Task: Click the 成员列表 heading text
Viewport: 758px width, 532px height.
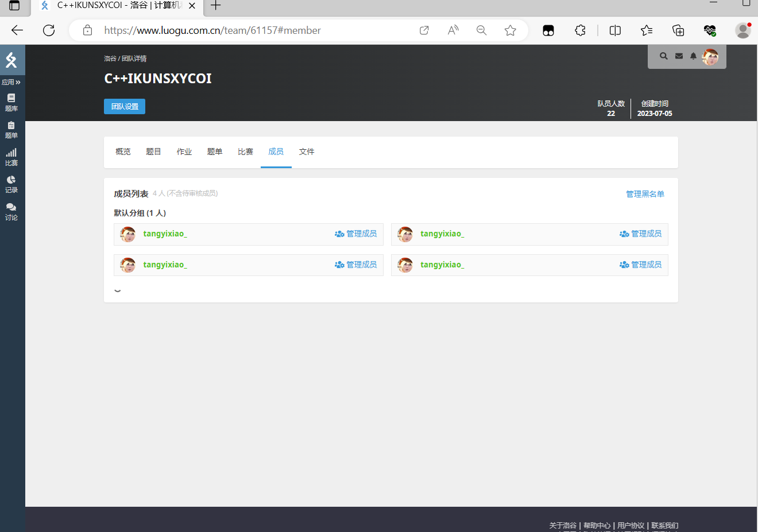Action: [x=131, y=194]
